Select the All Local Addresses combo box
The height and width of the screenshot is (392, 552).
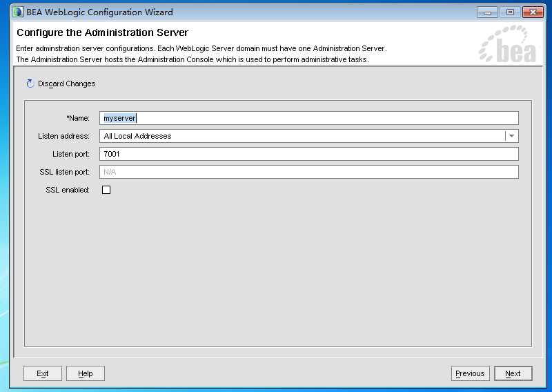tap(308, 136)
